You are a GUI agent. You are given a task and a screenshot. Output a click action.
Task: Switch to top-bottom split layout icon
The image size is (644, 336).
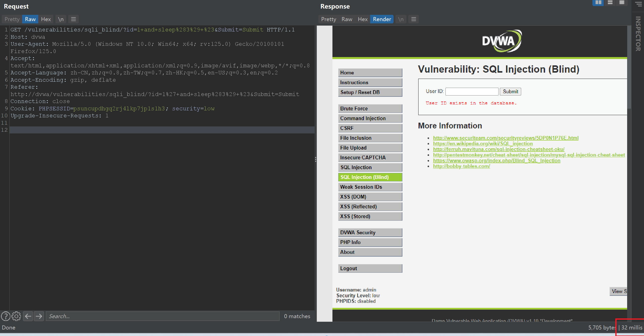(x=610, y=3)
